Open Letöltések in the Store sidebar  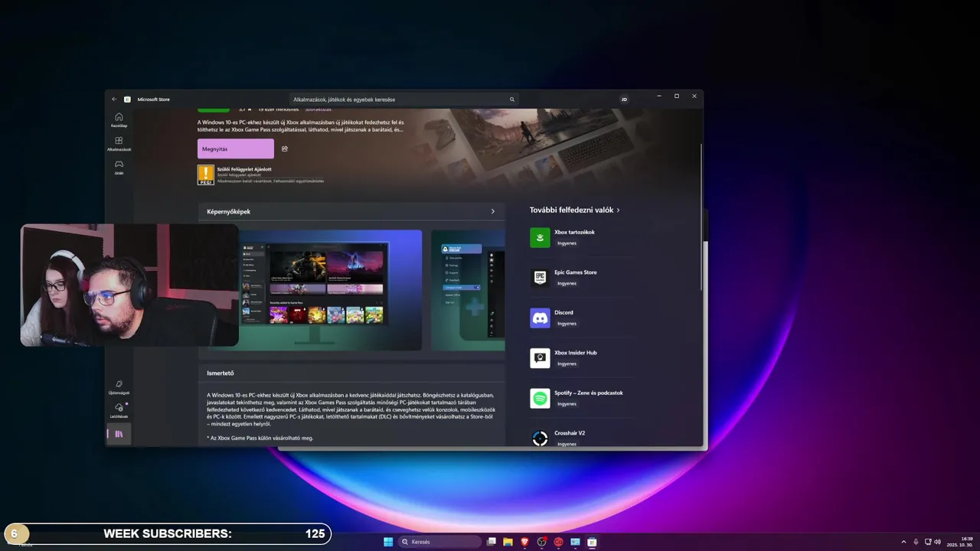[119, 410]
